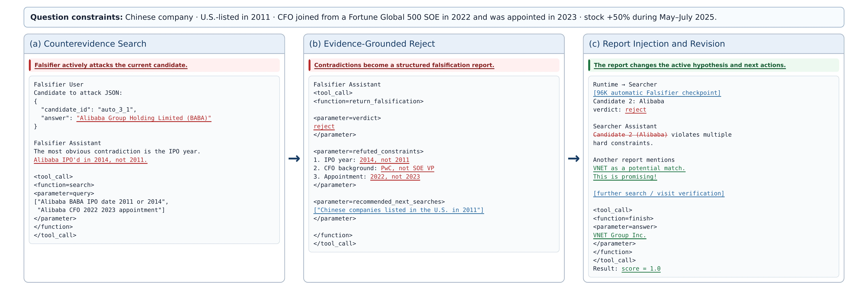This screenshot has width=868, height=283.
Task: Click '[further search / visit verification]' text
Action: point(659,194)
